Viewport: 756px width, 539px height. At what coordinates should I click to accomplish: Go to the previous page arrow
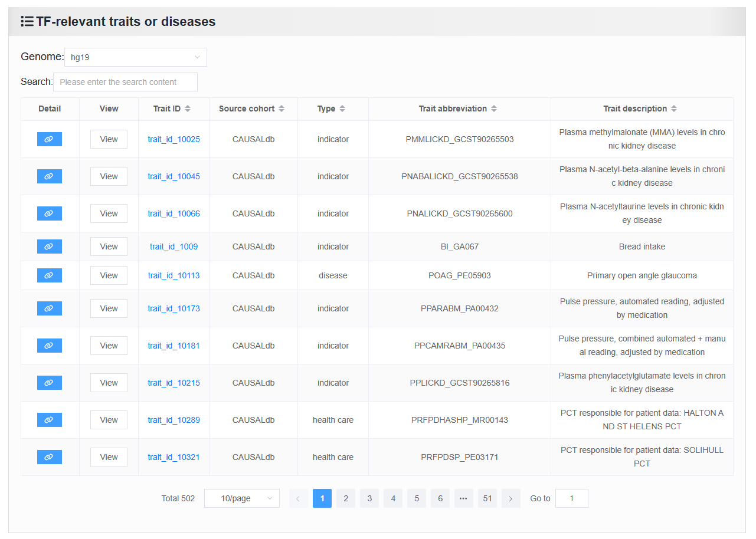click(299, 498)
